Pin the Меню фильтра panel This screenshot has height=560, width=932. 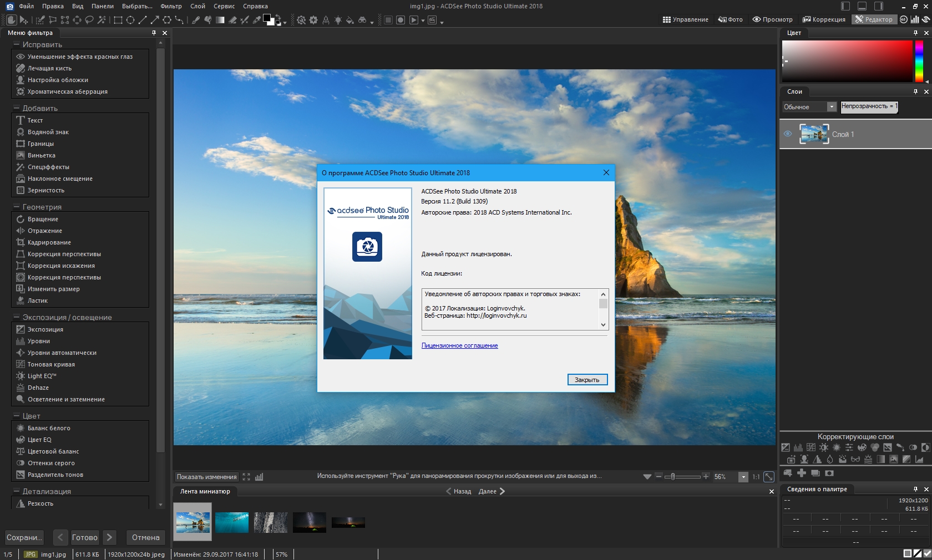[x=154, y=33]
